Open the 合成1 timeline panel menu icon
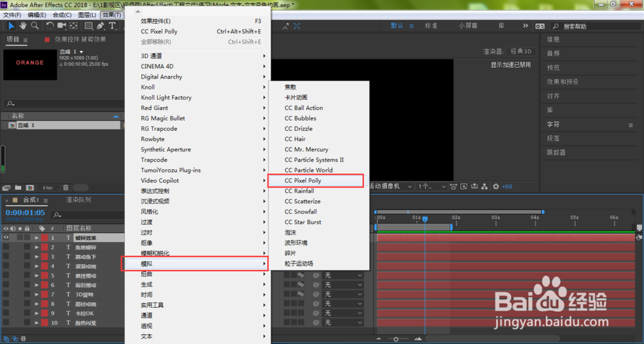 click(x=44, y=200)
